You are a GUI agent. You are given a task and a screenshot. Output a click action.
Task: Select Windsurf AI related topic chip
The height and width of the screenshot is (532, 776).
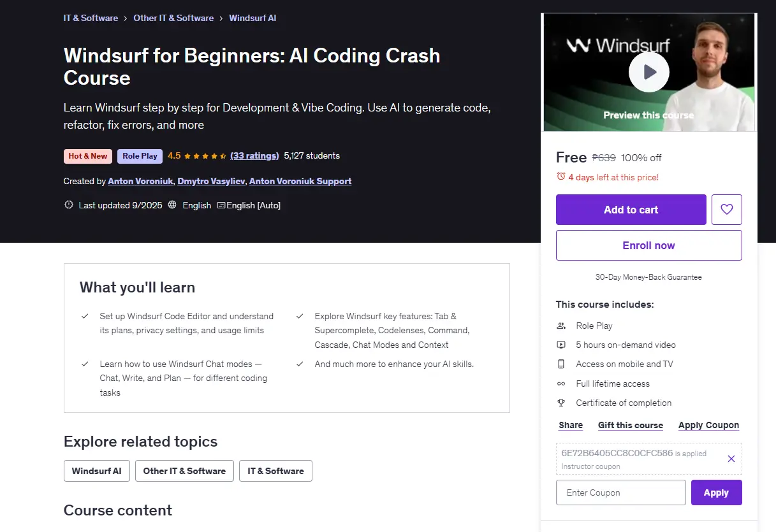pyautogui.click(x=97, y=471)
